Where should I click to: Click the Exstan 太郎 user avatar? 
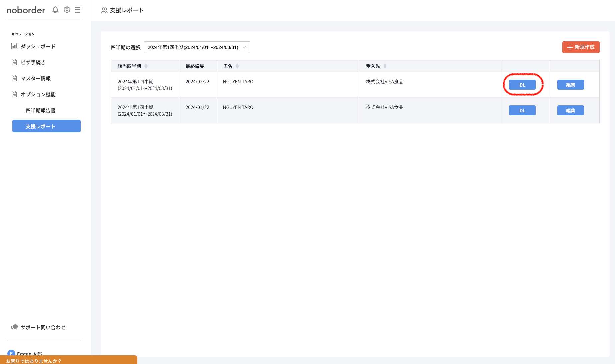coord(11,353)
